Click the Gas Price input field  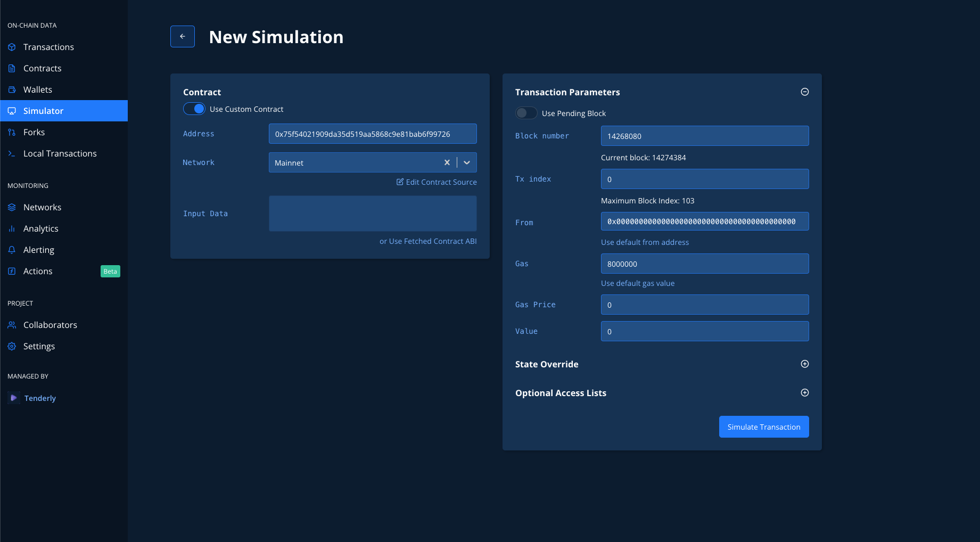[705, 305]
